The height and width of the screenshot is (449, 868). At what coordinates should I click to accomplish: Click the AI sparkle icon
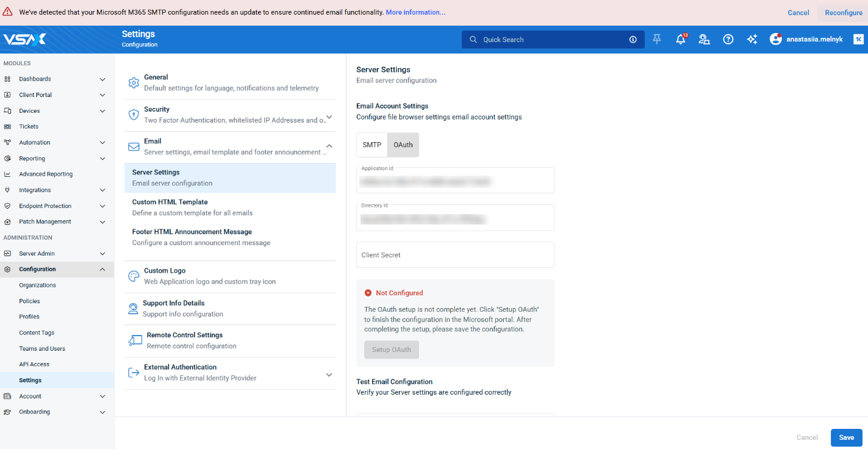point(751,40)
